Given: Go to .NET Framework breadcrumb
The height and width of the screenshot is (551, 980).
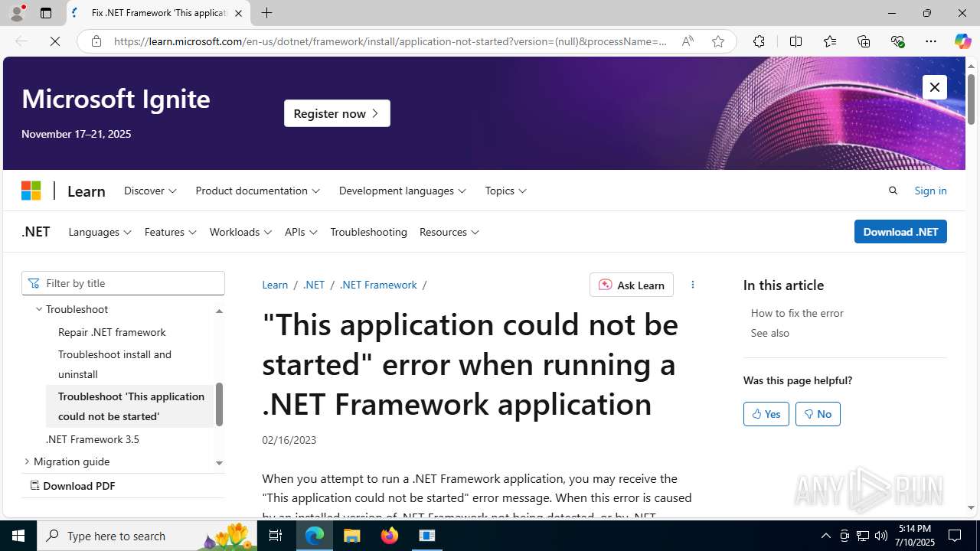Looking at the screenshot, I should pos(378,285).
